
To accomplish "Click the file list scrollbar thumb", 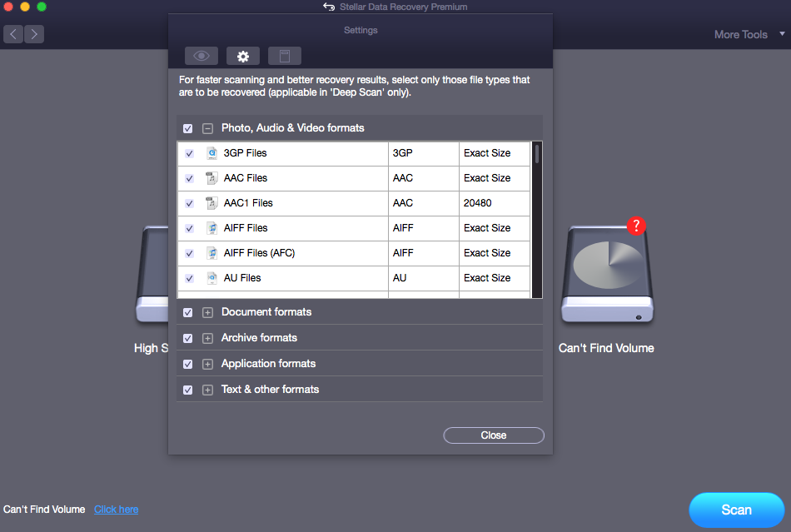I will (x=537, y=154).
